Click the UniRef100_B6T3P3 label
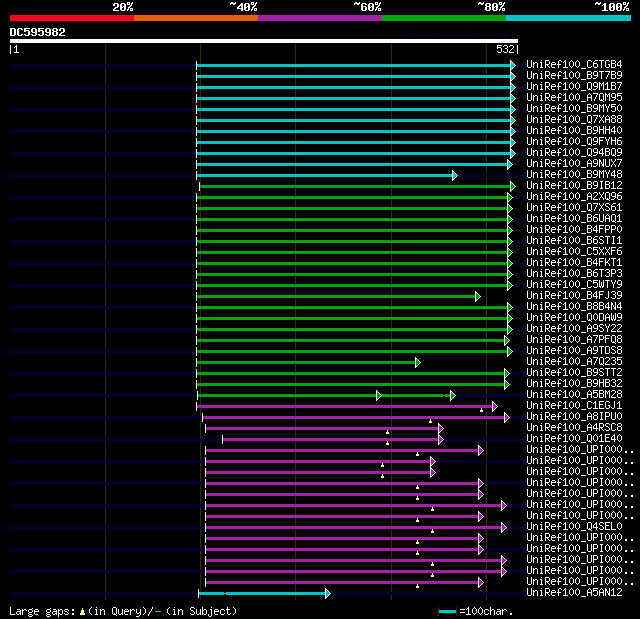 coord(574,274)
